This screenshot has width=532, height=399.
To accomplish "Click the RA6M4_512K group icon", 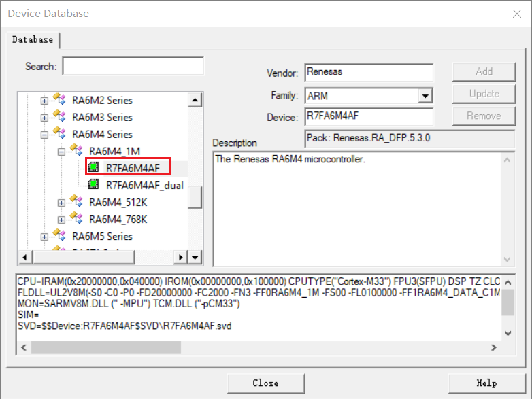I will tap(77, 201).
